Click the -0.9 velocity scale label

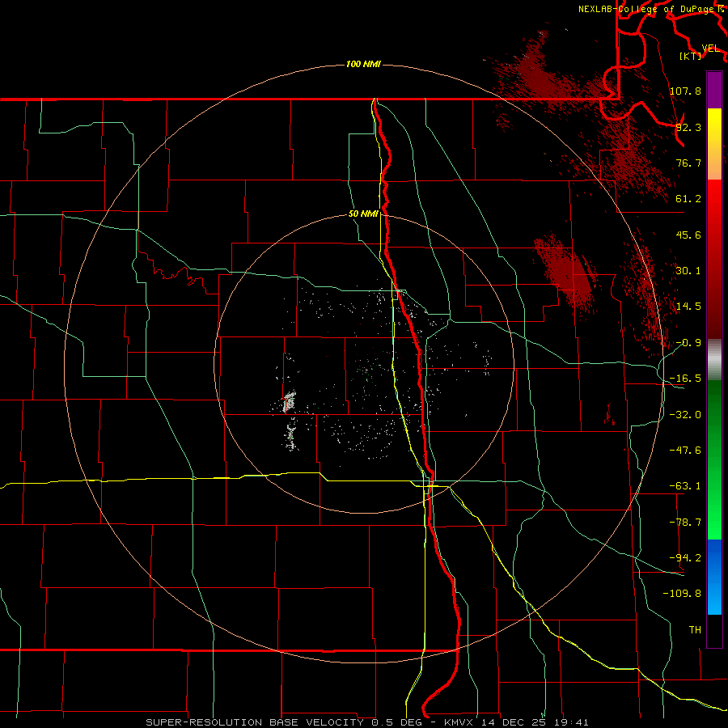pyautogui.click(x=688, y=343)
